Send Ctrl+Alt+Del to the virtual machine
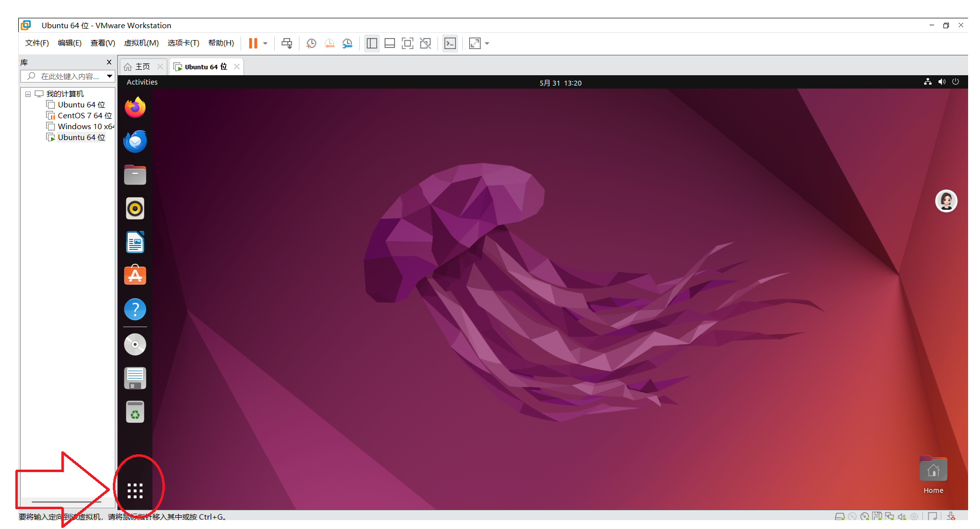This screenshot has width=980, height=529. [287, 44]
